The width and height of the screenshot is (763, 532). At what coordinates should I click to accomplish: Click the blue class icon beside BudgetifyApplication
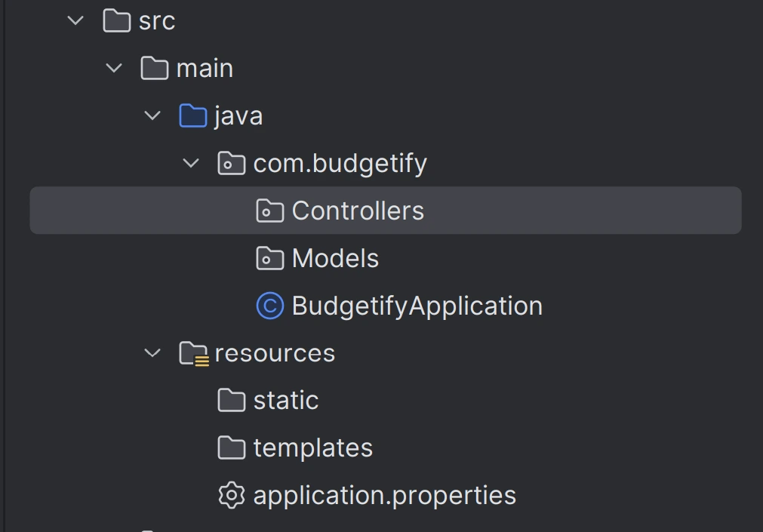pos(269,306)
